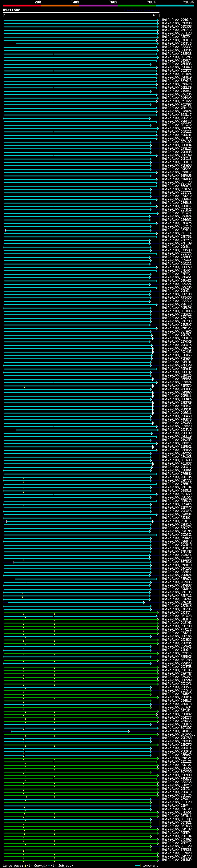Select label UniRef100_Q9XF74
197x868 pixels.
tap(177, 612)
